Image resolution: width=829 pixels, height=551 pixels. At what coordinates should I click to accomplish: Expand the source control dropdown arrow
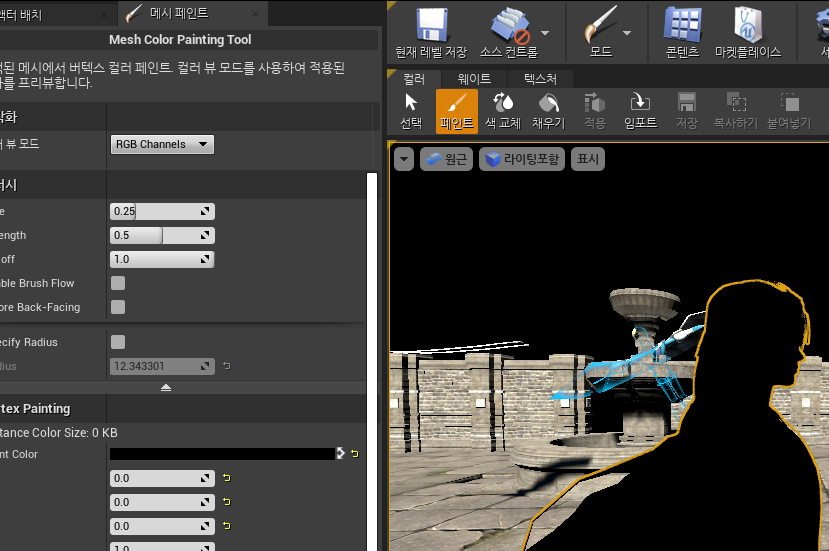click(545, 33)
